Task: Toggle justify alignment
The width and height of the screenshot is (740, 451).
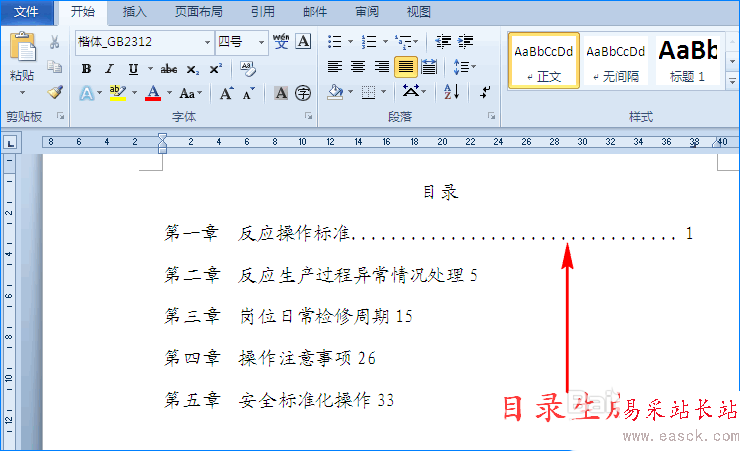Action: pos(405,67)
